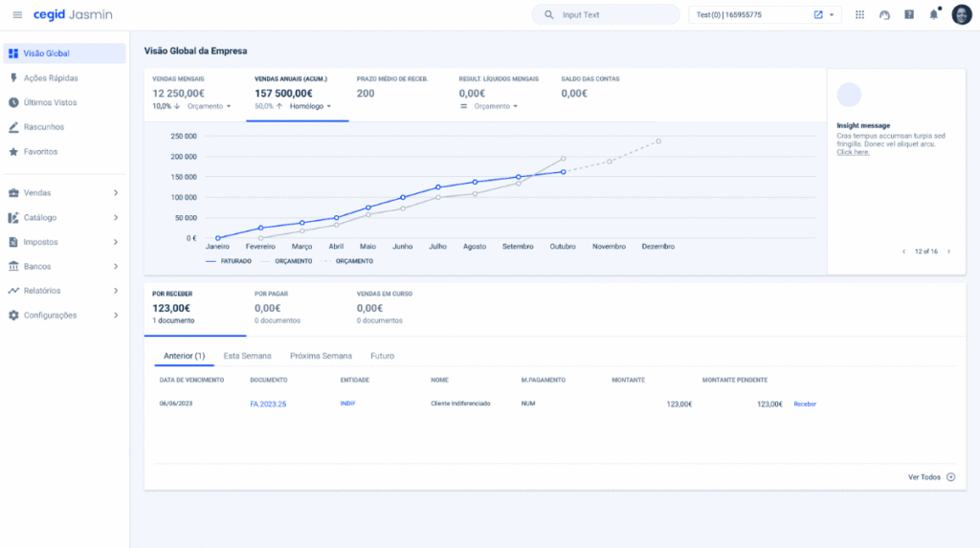This screenshot has width=980, height=548.
Task: Open Ações Rápidas in the sidebar
Action: click(50, 78)
